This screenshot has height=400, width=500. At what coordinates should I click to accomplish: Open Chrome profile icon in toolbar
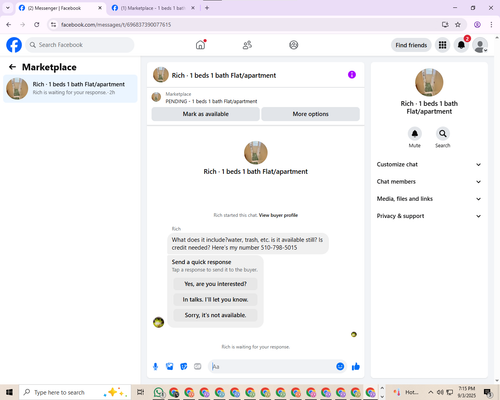tap(477, 24)
